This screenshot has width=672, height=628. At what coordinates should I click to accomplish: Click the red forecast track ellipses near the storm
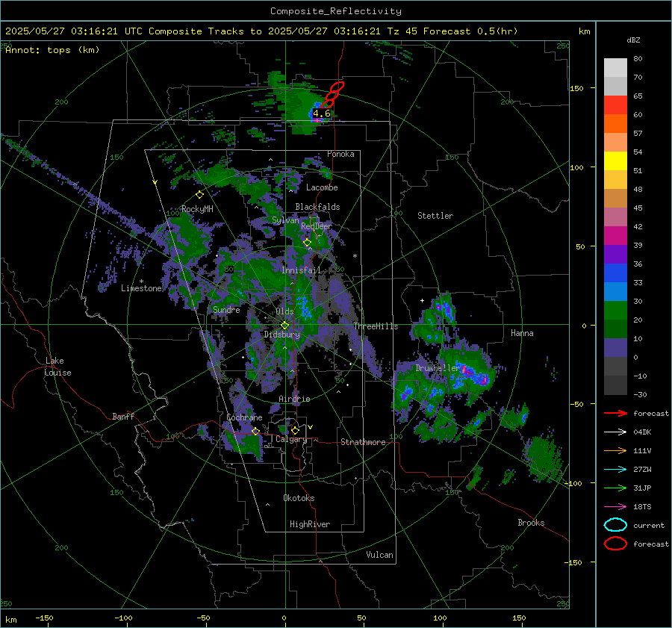pyautogui.click(x=332, y=95)
